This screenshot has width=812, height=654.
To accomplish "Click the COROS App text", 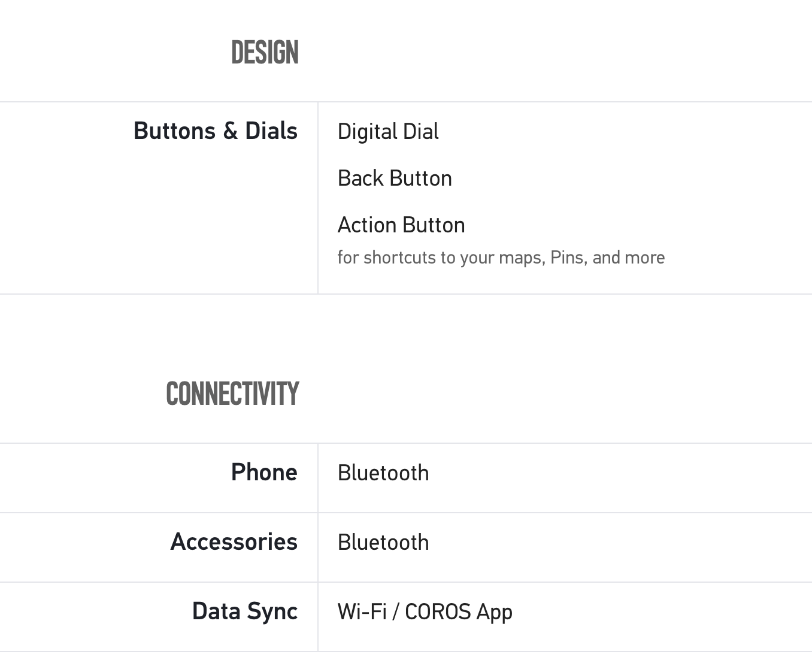I will [459, 612].
